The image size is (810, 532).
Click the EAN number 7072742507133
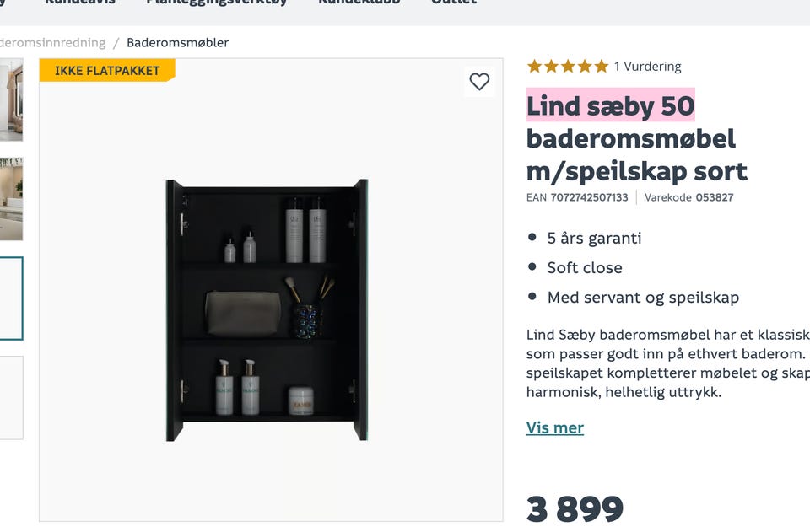click(x=589, y=197)
